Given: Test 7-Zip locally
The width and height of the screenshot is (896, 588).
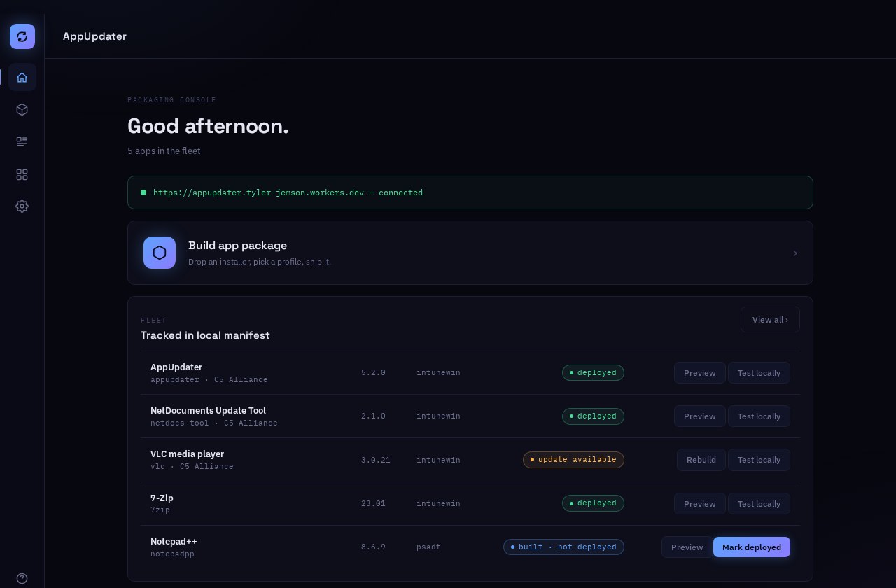Looking at the screenshot, I should click(x=759, y=504).
